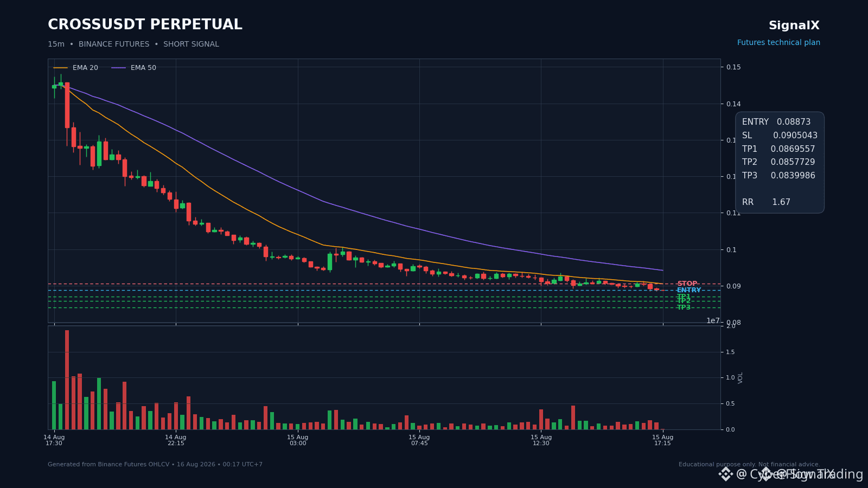Click the orange EMA 20 legend line
The image size is (868, 488).
tap(61, 68)
